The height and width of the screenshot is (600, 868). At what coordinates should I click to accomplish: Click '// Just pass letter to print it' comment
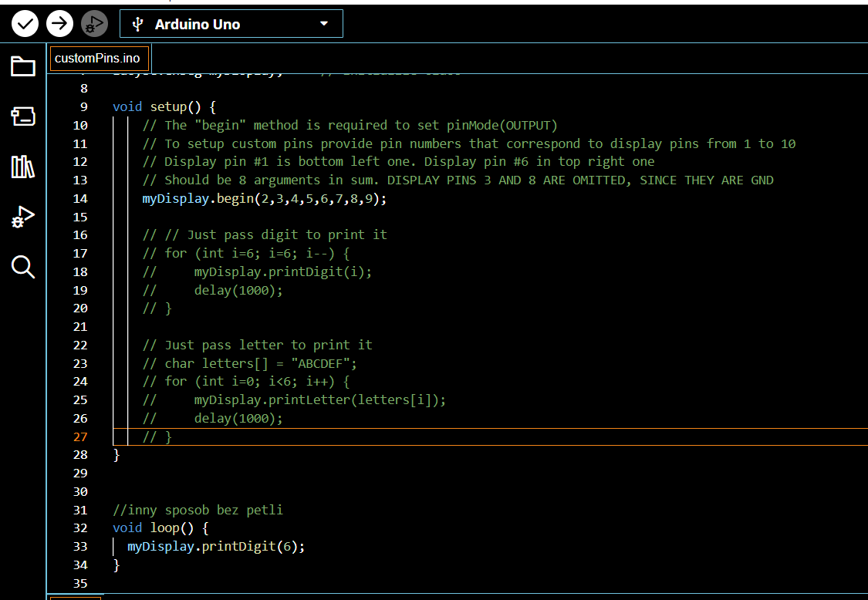258,345
